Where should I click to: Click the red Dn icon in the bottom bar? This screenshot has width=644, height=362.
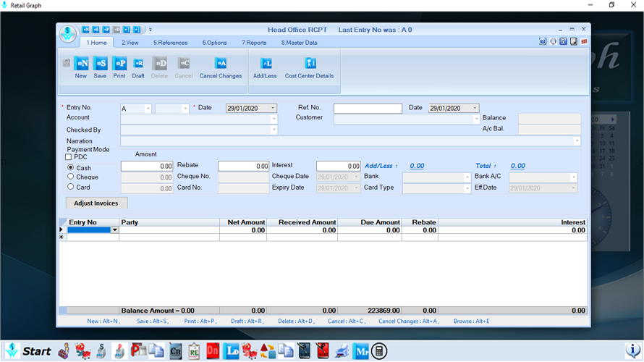coord(213,351)
